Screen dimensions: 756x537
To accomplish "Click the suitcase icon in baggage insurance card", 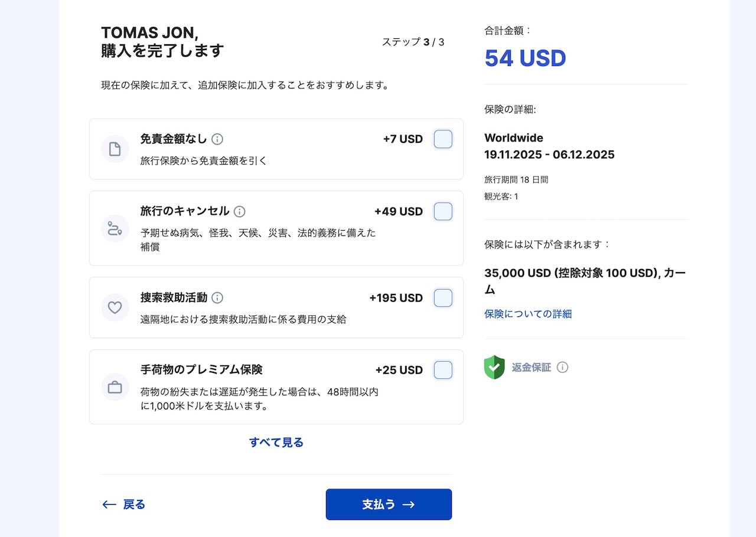I will 115,387.
